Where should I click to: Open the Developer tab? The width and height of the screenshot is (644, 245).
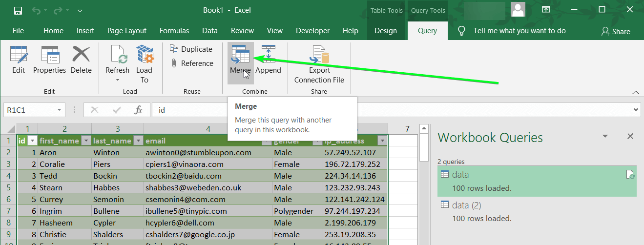point(313,31)
